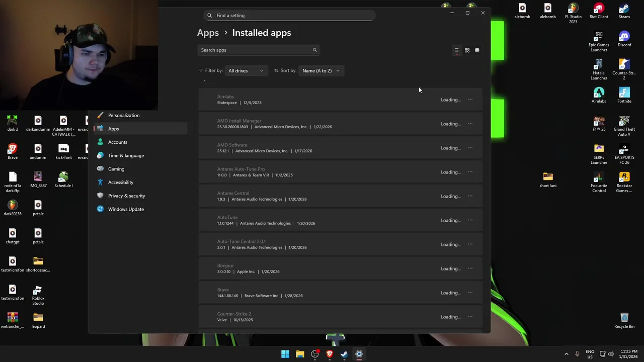
Task: Select the Rockstar Games desktop icon
Action: pos(624,183)
